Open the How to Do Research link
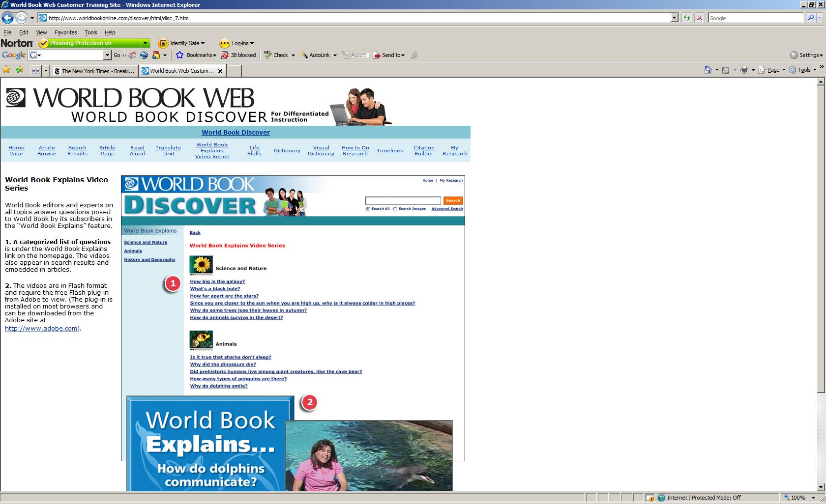Image resolution: width=826 pixels, height=504 pixels. click(355, 151)
